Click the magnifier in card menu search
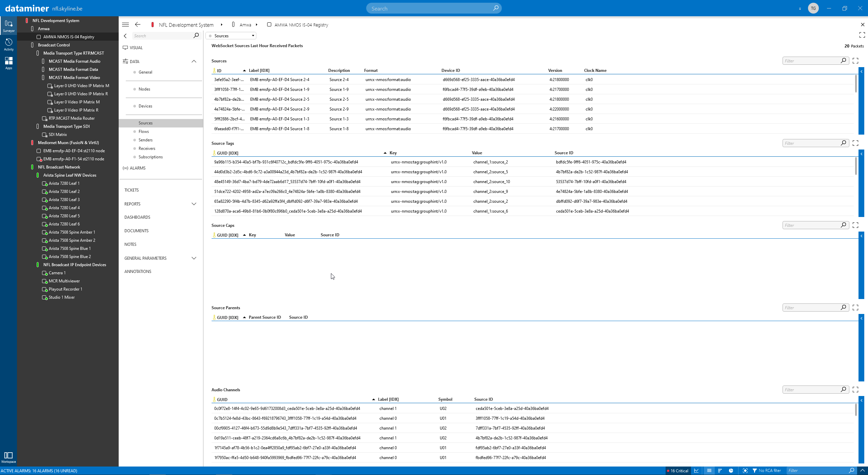The image size is (868, 475). [196, 36]
